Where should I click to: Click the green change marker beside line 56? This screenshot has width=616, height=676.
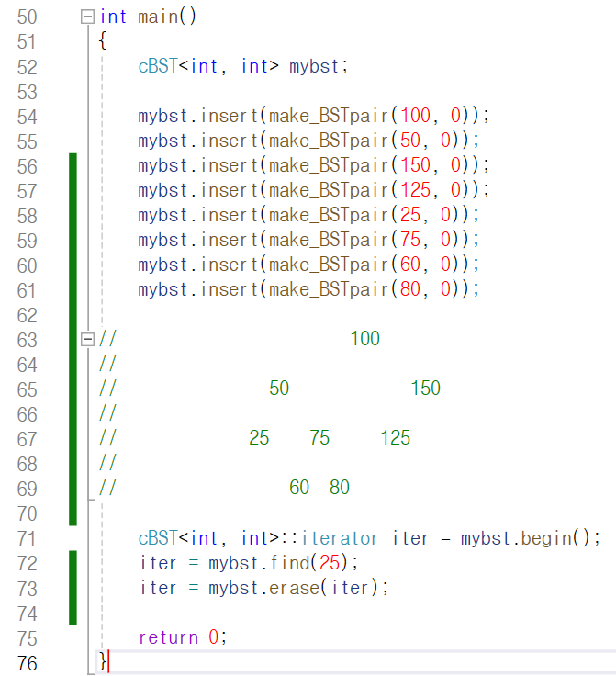(x=73, y=166)
